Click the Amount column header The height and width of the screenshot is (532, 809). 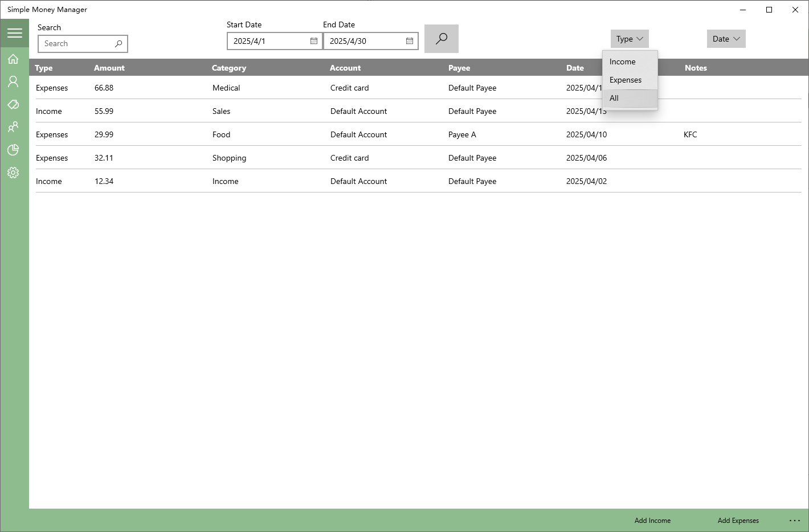pyautogui.click(x=109, y=68)
